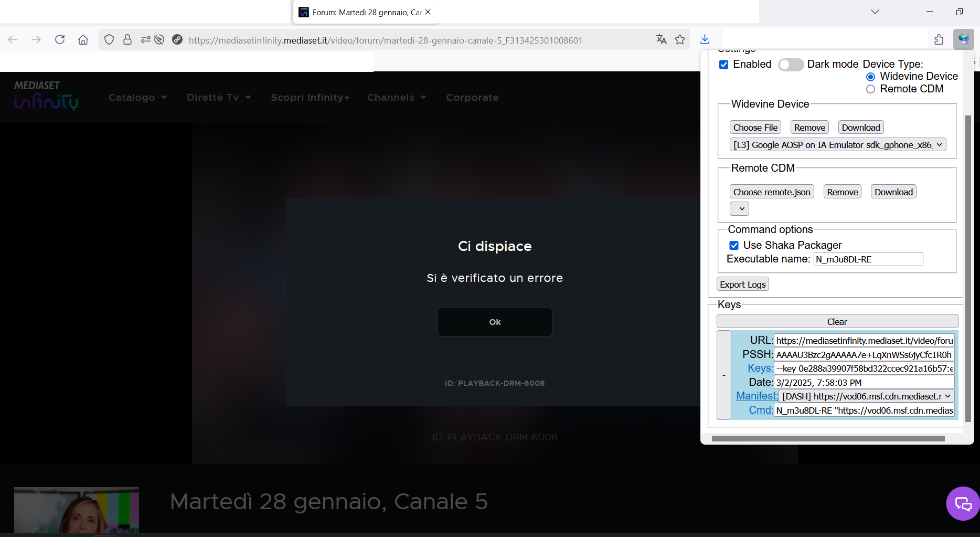This screenshot has width=980, height=537.
Task: Click the popup horizontal scrollbar
Action: tap(828, 438)
